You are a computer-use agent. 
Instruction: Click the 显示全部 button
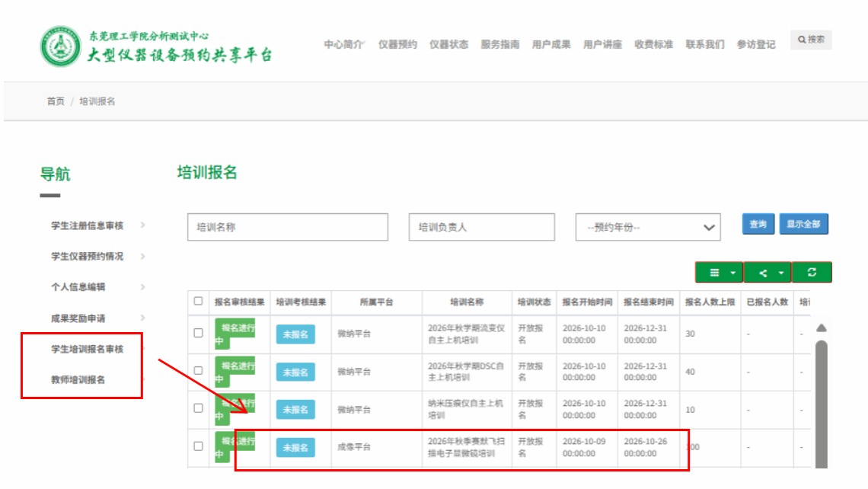click(804, 224)
